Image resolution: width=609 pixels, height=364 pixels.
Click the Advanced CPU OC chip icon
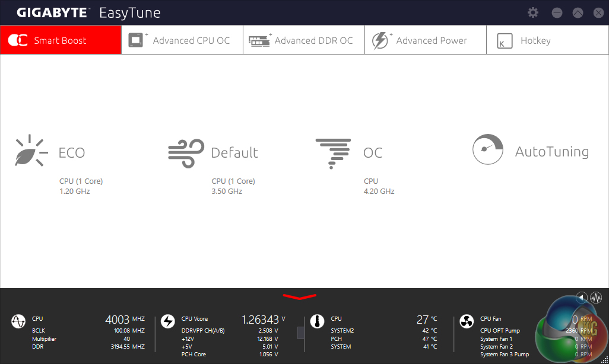136,40
